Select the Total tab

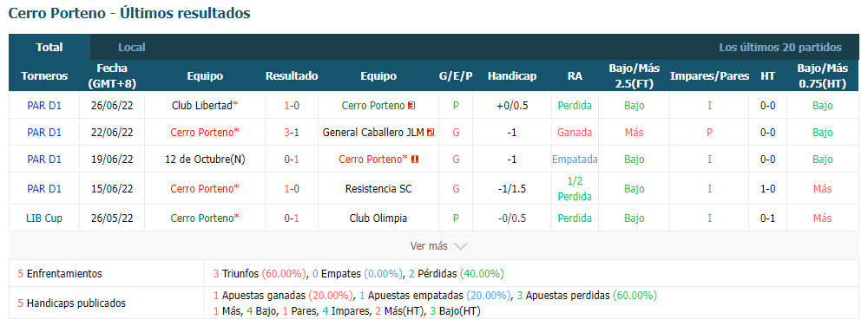click(49, 48)
